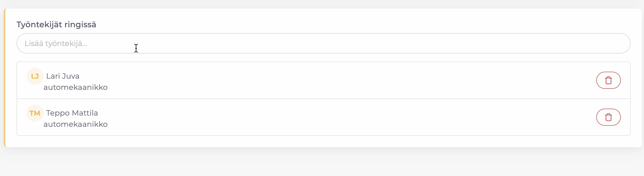644x176 pixels.
Task: Click "automekaanikko" under Lari Juva
Action: coord(75,87)
